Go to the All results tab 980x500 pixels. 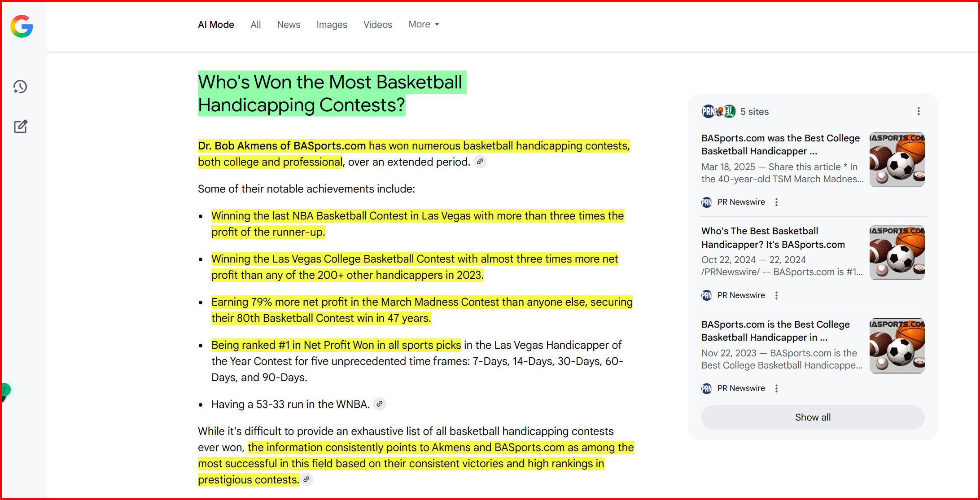(x=255, y=25)
